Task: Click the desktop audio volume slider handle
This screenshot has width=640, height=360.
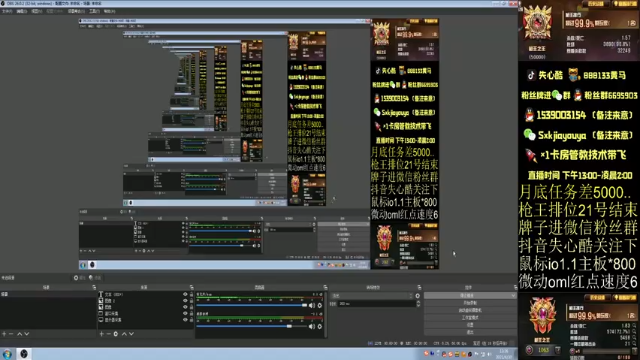Action: [x=304, y=305]
